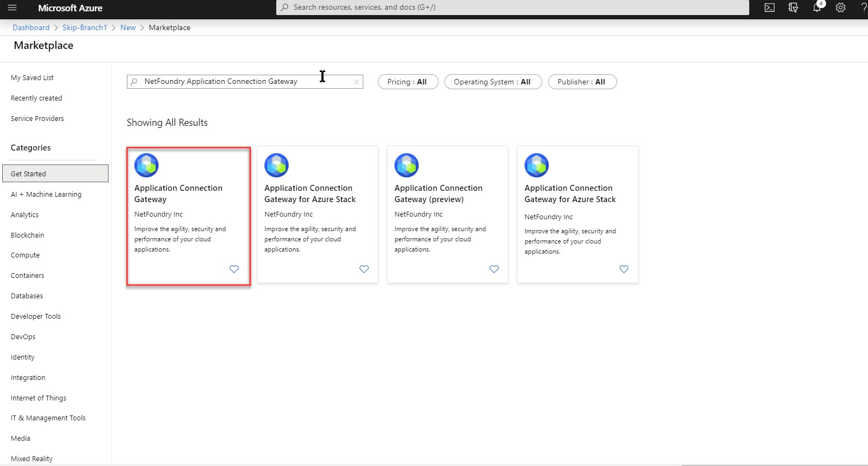868x466 pixels.
Task: Select the Identity category
Action: (23, 357)
